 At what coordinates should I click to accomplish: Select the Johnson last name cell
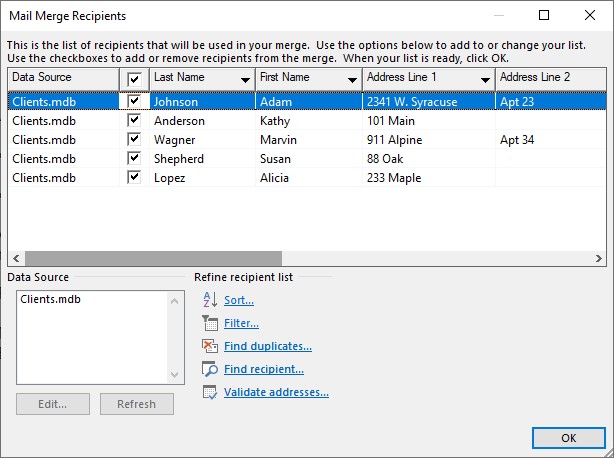coord(202,101)
